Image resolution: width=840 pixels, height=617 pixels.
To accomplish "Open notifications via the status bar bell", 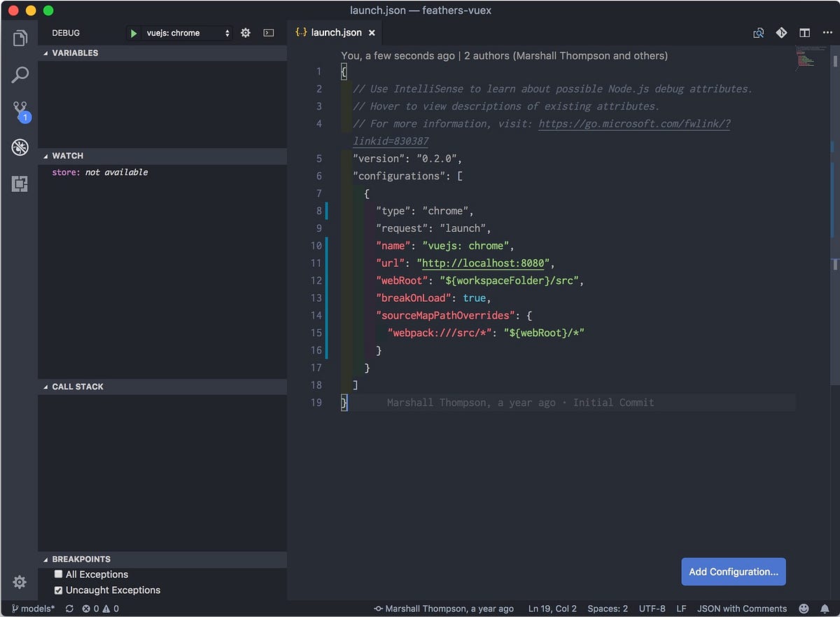I will tap(826, 609).
